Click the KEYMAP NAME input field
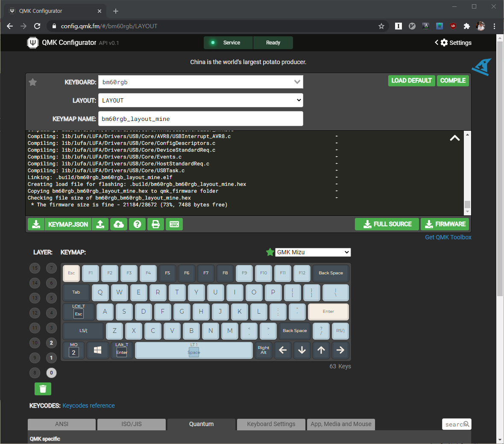504x444 pixels. [x=200, y=118]
